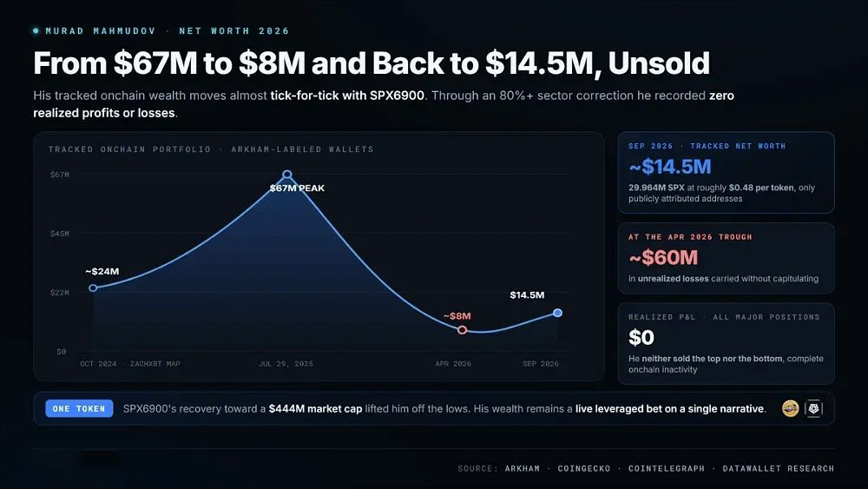Click the DATAWALLET RESEARCH source label
The image size is (868, 489).
[779, 468]
